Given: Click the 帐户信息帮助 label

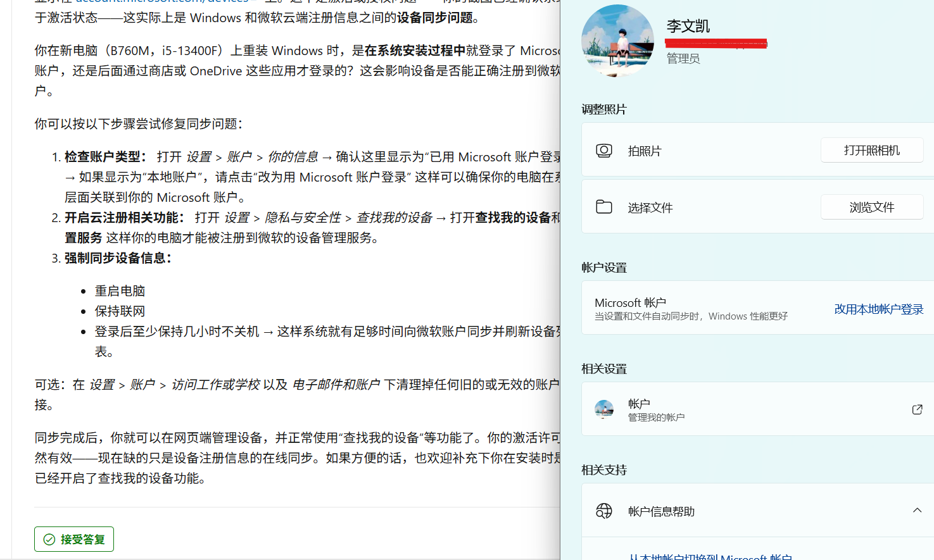Looking at the screenshot, I should pos(662,511).
